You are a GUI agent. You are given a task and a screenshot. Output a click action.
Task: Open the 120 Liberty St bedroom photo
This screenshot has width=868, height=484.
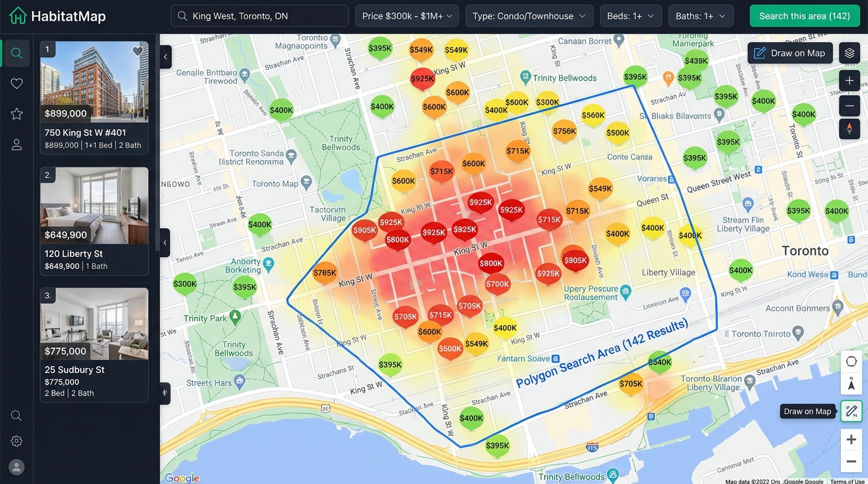pyautogui.click(x=94, y=205)
